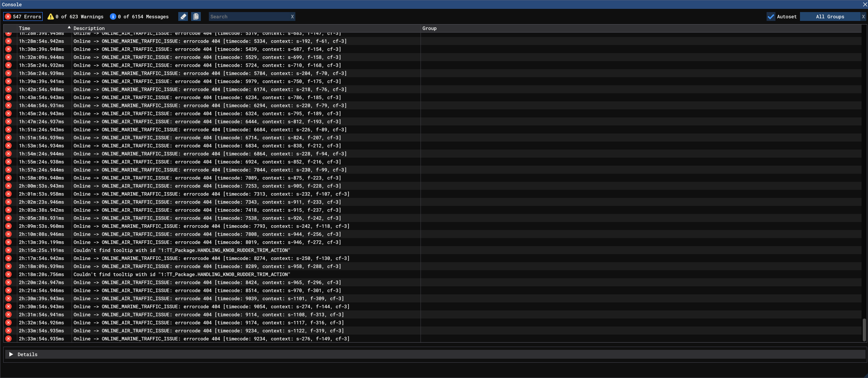
Task: Disable the Autoset checkbox
Action: click(x=771, y=16)
